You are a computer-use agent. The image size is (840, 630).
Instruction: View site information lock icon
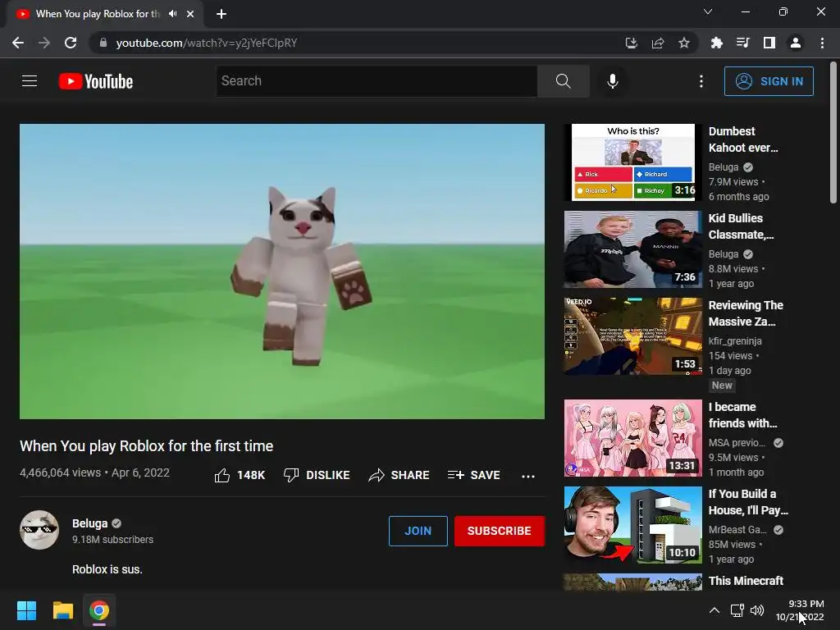(x=103, y=43)
